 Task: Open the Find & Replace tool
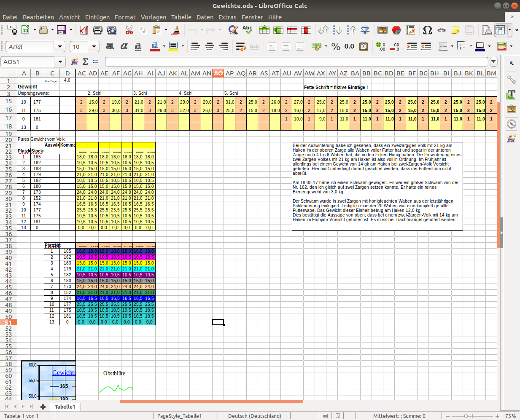coord(233,30)
